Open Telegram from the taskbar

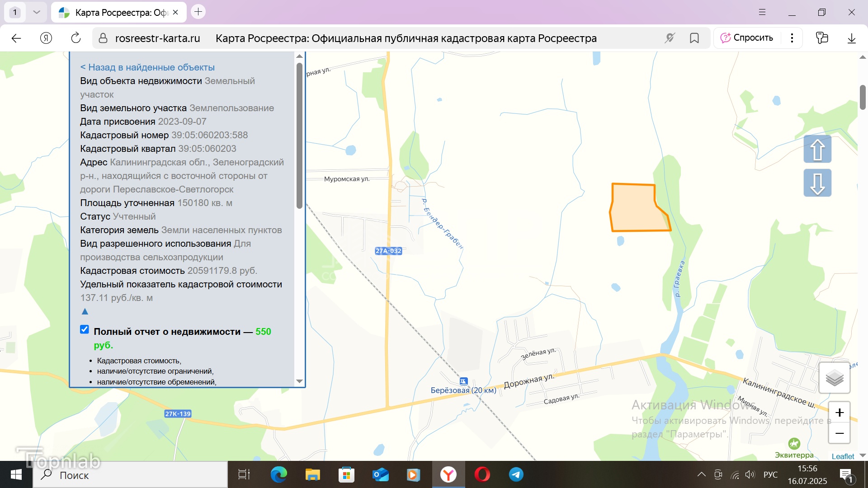tap(516, 474)
